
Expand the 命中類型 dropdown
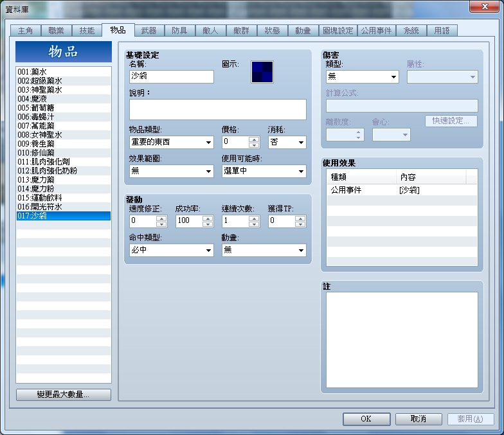click(171, 251)
